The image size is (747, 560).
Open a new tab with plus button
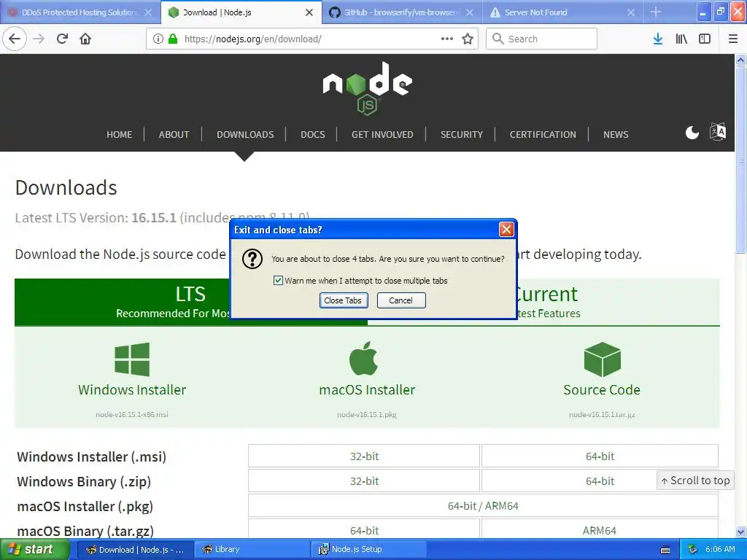656,12
